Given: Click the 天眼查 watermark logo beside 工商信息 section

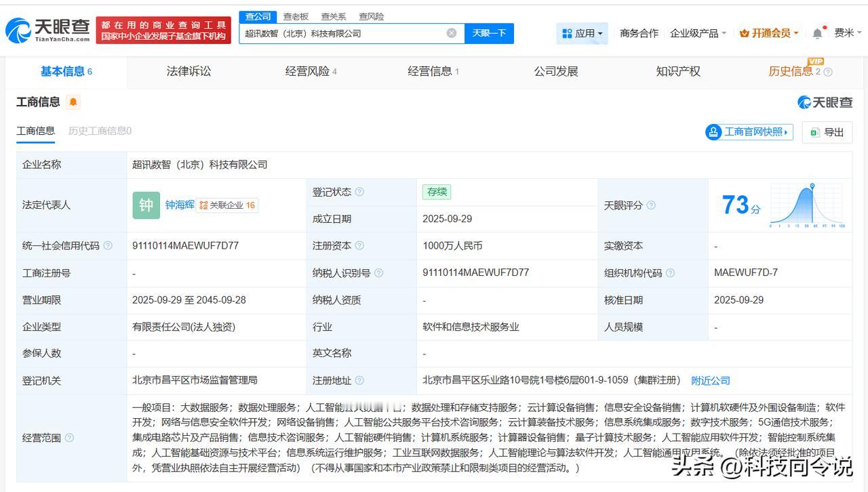Looking at the screenshot, I should pos(825,102).
